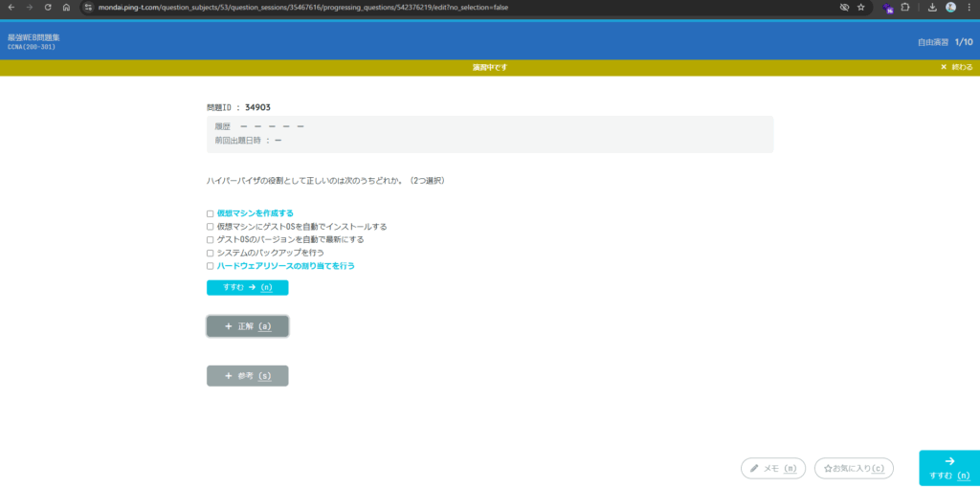Open the Chrome three-dot menu
This screenshot has width=980, height=488.
pyautogui.click(x=969, y=7)
